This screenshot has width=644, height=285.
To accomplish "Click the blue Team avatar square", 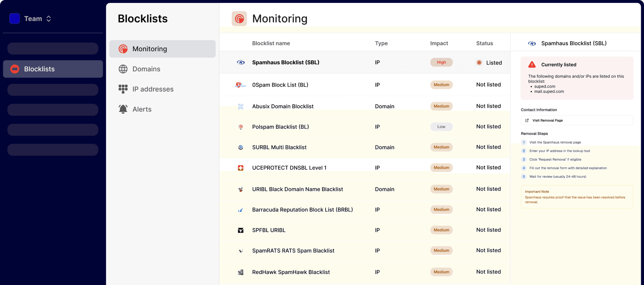I will [15, 19].
